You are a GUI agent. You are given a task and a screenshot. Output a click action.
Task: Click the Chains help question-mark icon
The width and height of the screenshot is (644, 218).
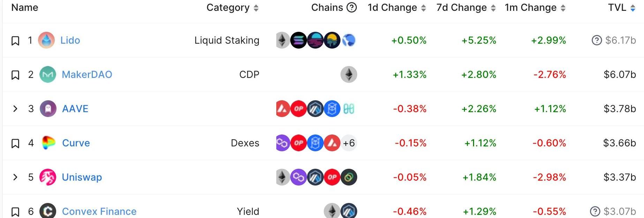(x=352, y=7)
